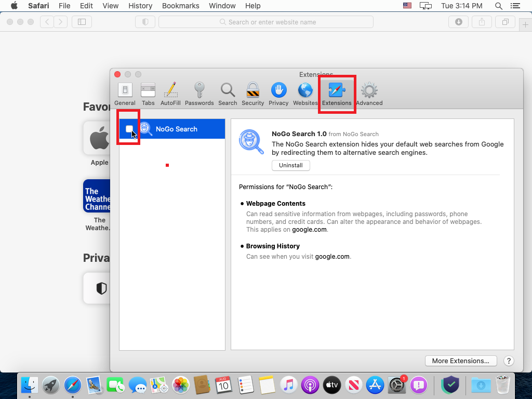This screenshot has height=399, width=532.
Task: Click the Safari compass Dock icon
Action: (x=73, y=385)
